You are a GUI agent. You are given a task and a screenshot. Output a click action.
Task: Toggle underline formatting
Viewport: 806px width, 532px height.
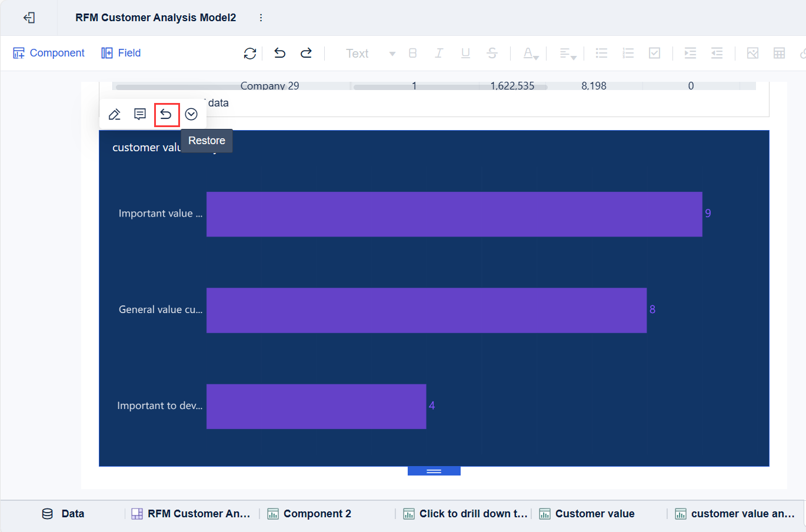click(x=465, y=54)
